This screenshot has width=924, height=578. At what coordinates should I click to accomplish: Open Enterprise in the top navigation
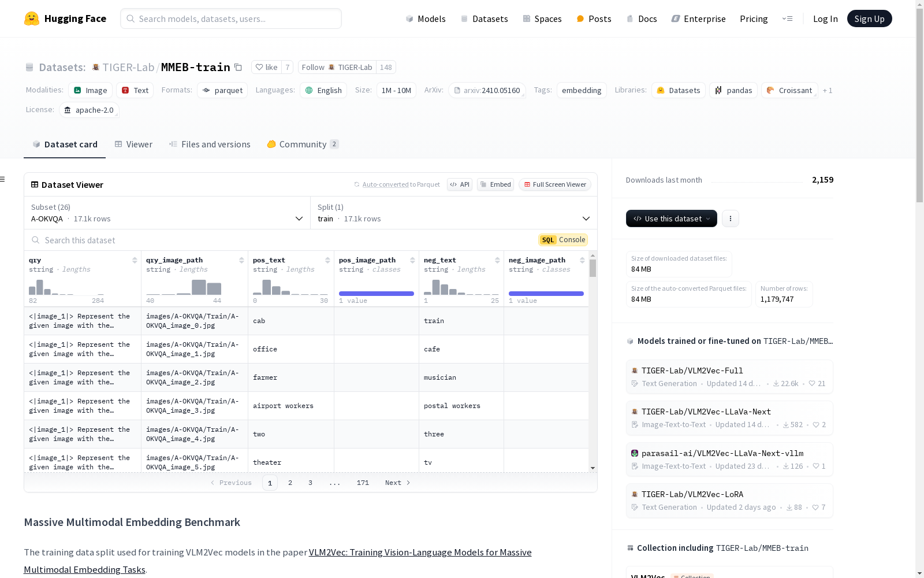pos(698,18)
